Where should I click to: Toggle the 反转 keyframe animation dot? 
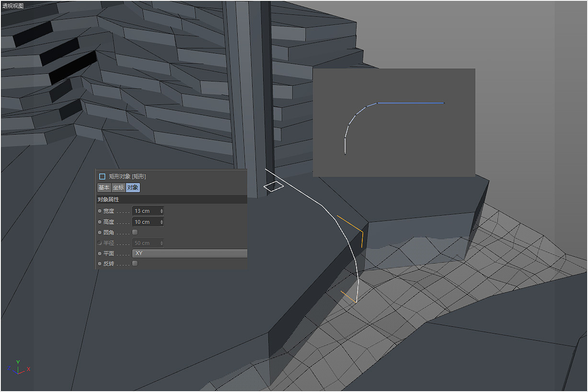pos(100,264)
